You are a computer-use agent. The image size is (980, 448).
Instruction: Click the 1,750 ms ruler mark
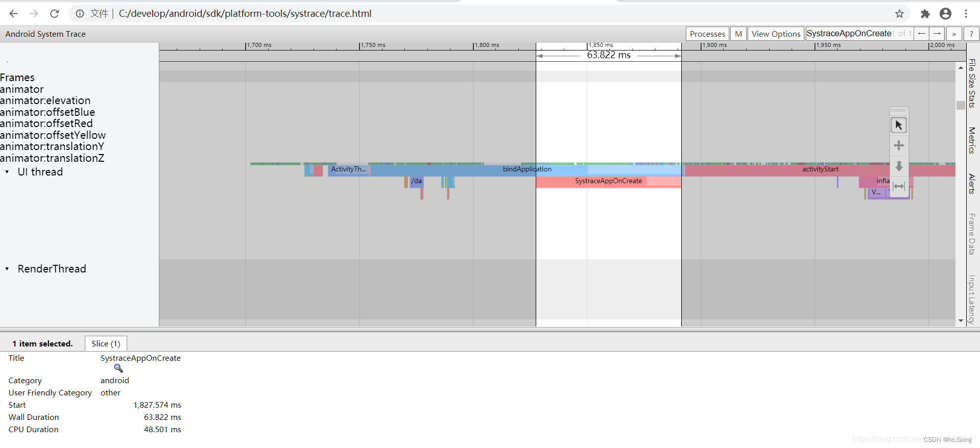click(x=373, y=45)
